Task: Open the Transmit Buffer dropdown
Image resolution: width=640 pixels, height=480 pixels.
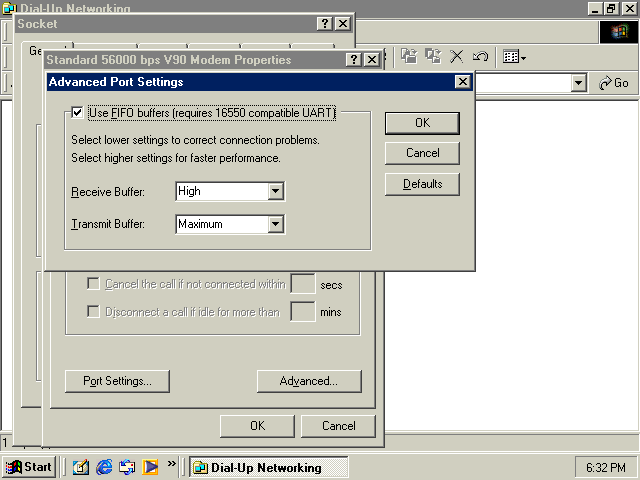Action: tap(276, 224)
